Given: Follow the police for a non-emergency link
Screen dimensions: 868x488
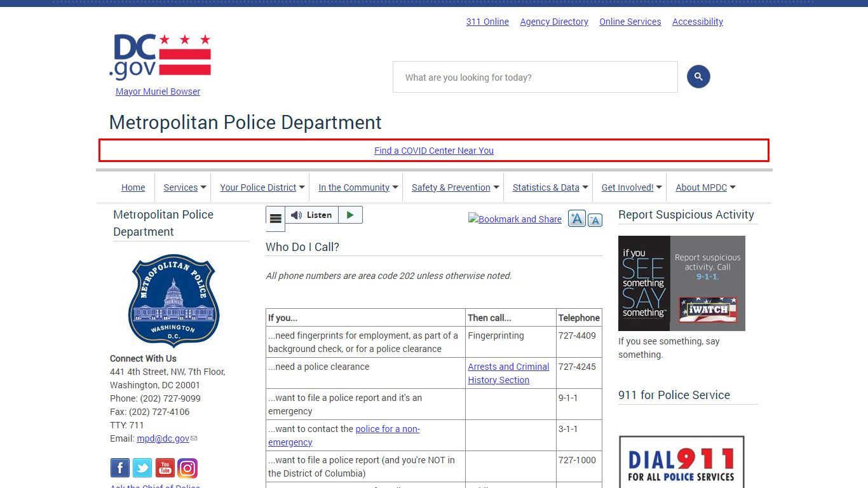Looking at the screenshot, I should click(344, 435).
